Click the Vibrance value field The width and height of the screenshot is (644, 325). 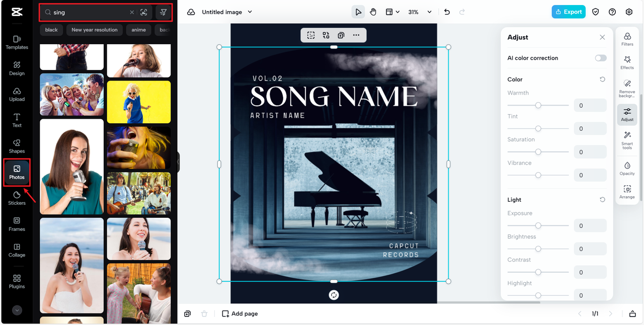coord(590,175)
